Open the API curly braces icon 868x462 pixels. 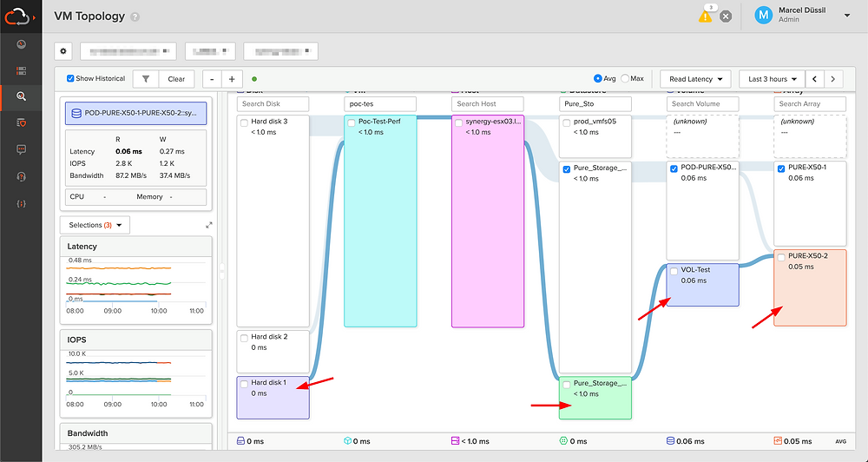[x=21, y=203]
